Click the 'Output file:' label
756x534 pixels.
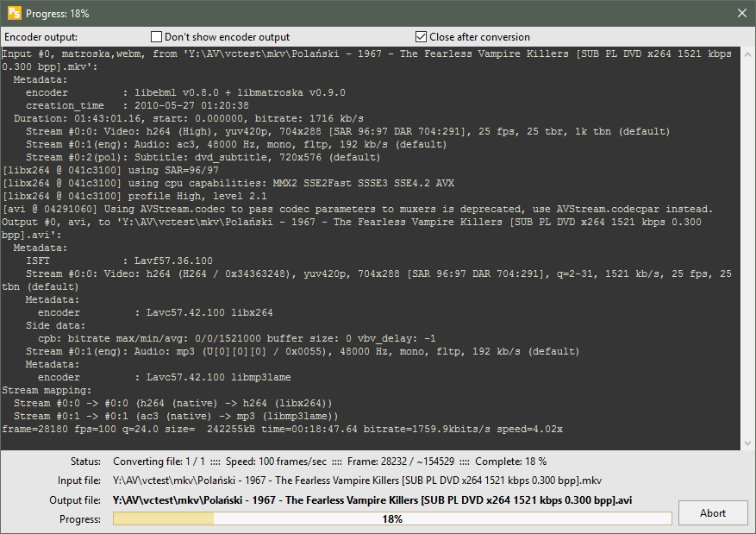75,500
